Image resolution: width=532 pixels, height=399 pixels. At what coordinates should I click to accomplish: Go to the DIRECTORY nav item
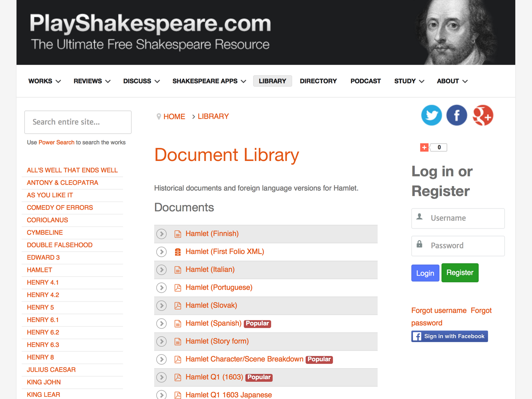(318, 81)
